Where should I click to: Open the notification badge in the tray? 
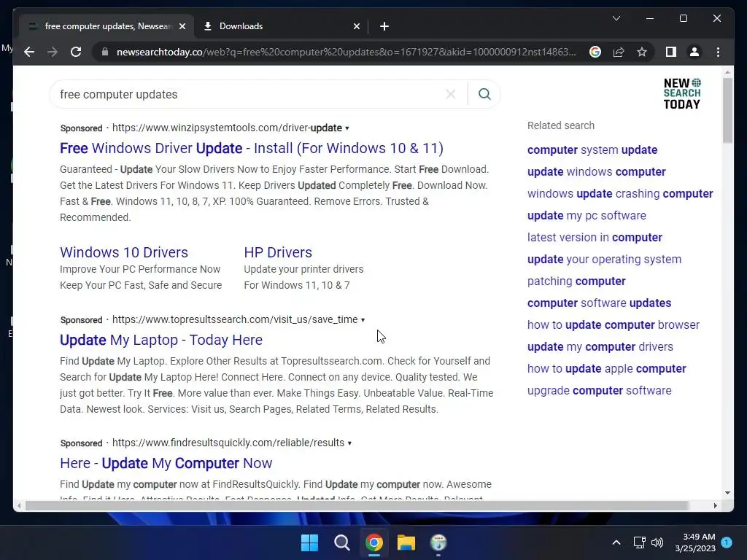pos(727,542)
